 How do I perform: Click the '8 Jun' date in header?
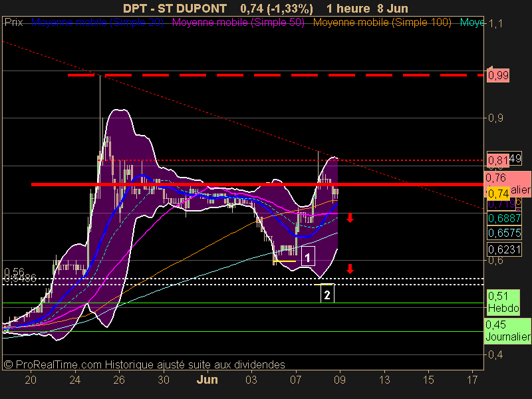click(392, 9)
